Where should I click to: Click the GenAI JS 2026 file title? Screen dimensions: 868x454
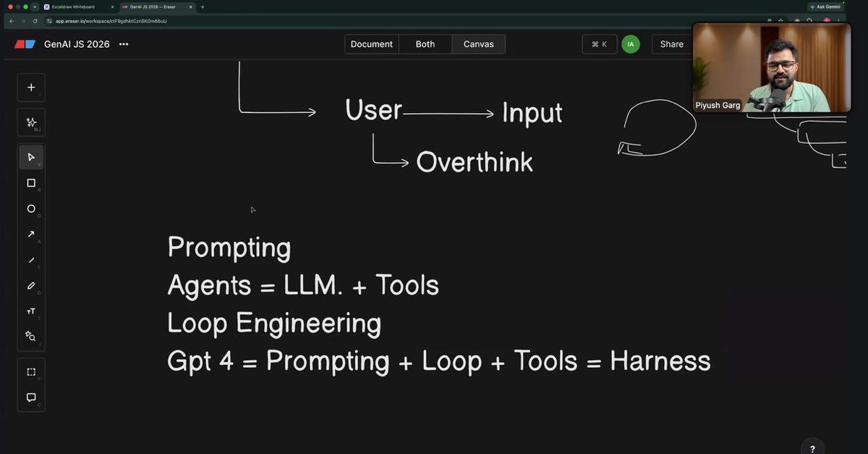coord(77,44)
